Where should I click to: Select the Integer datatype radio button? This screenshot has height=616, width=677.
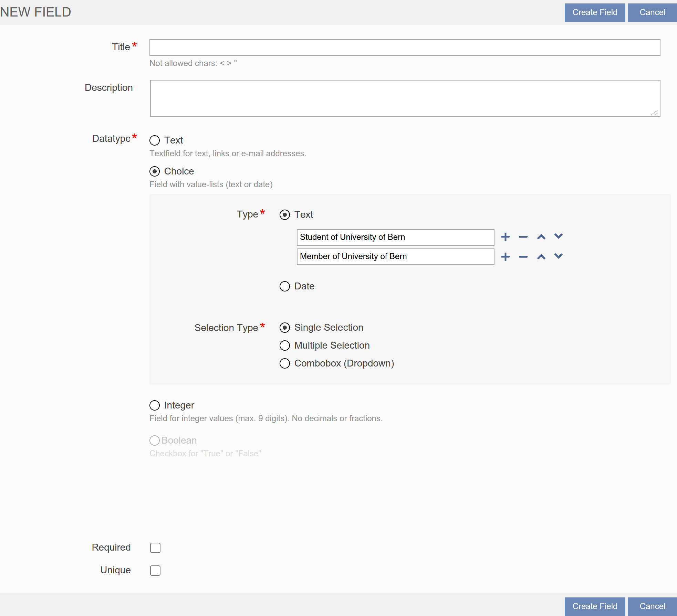point(155,405)
